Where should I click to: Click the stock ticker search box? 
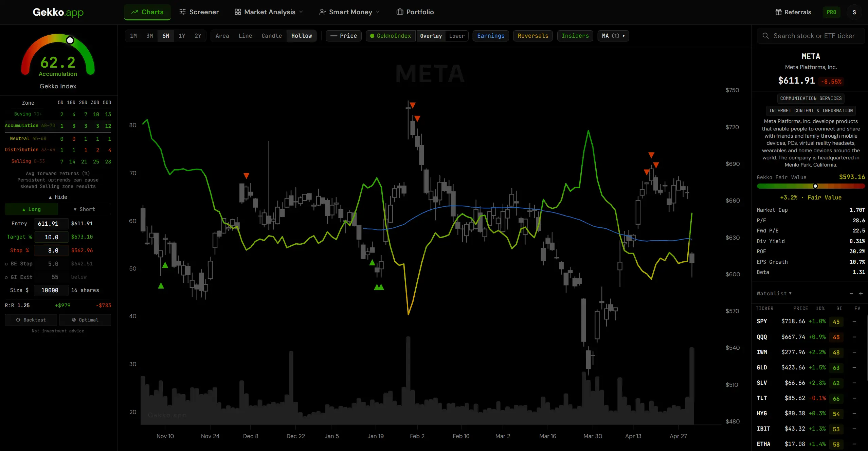tap(811, 36)
